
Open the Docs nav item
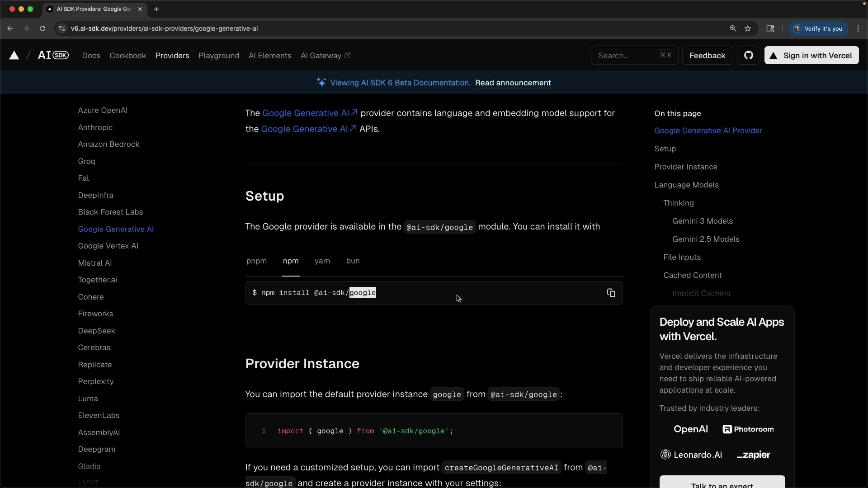click(x=91, y=56)
